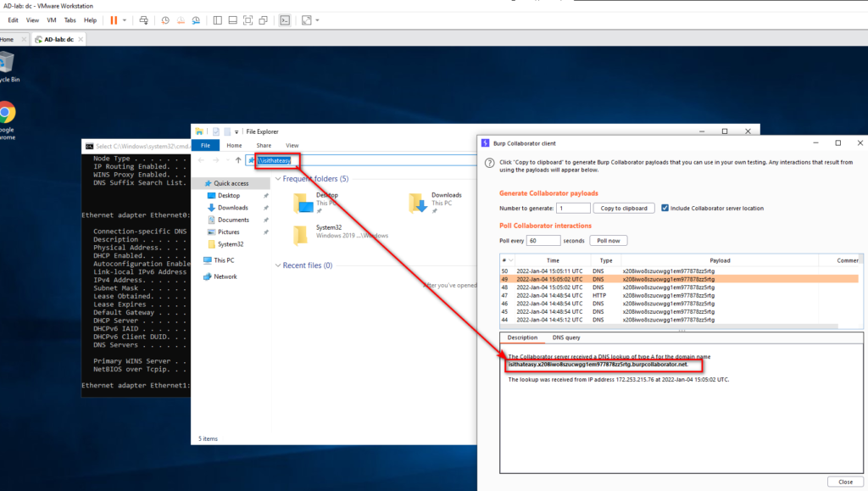Image resolution: width=868 pixels, height=491 pixels.
Task: Open recent locations dropdown in File Explorer
Action: 227,160
